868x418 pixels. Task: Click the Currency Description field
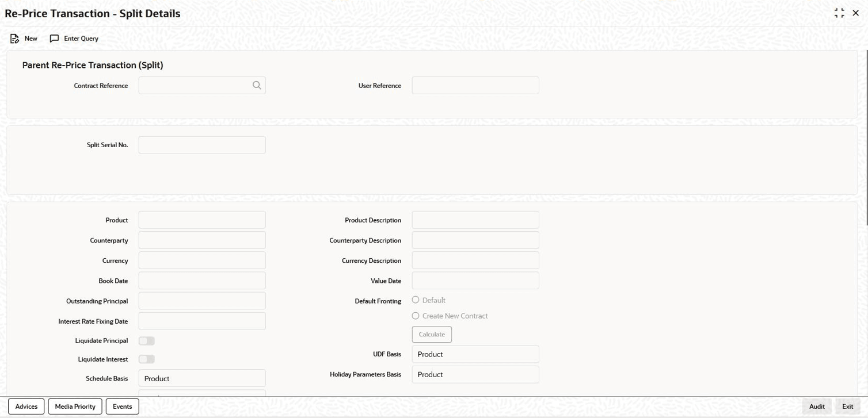[475, 260]
